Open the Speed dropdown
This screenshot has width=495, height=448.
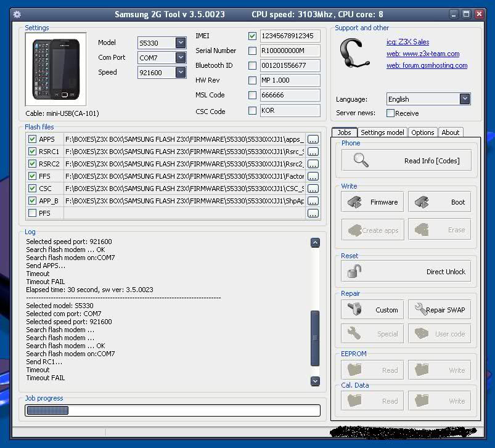tap(181, 72)
